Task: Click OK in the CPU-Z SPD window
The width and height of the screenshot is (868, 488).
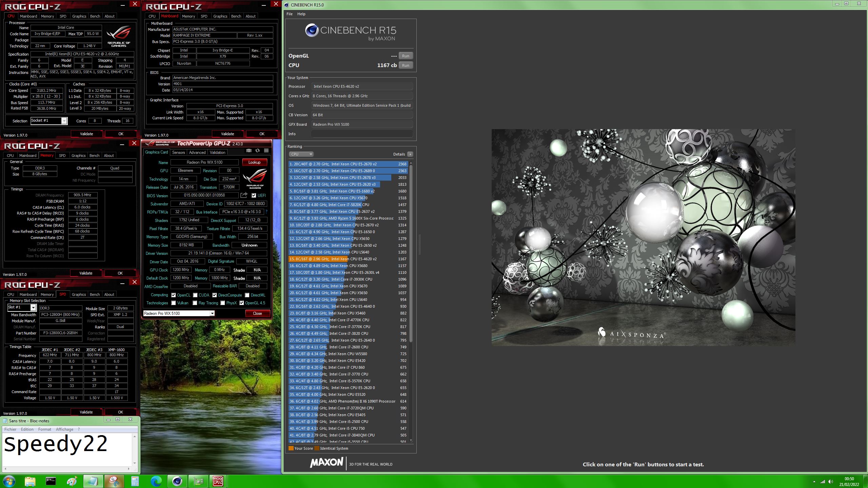Action: [120, 412]
